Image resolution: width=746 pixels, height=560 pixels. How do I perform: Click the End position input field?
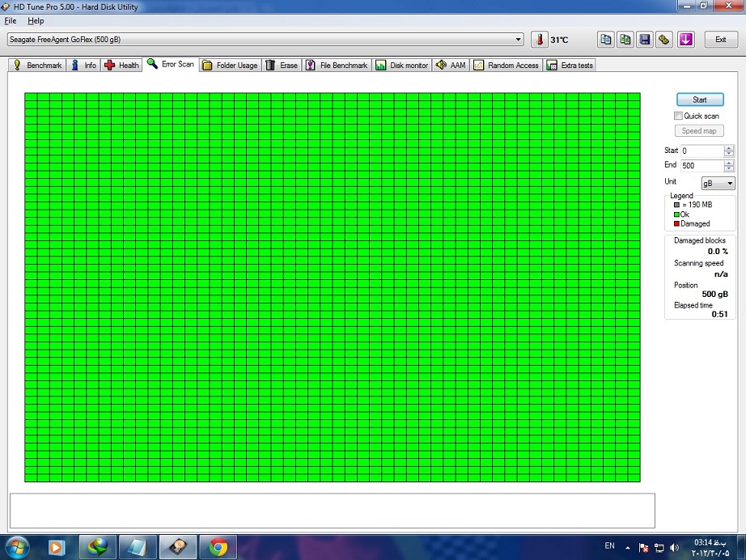tap(701, 166)
